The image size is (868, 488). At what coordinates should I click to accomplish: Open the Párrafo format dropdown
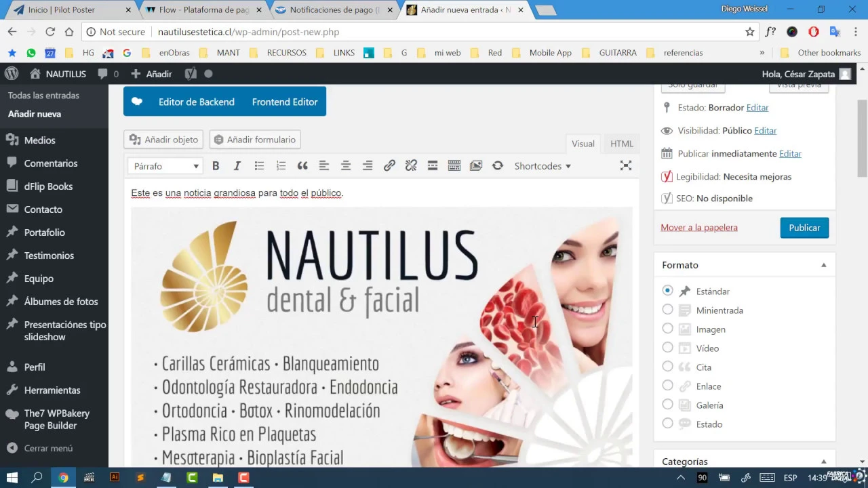tap(166, 166)
